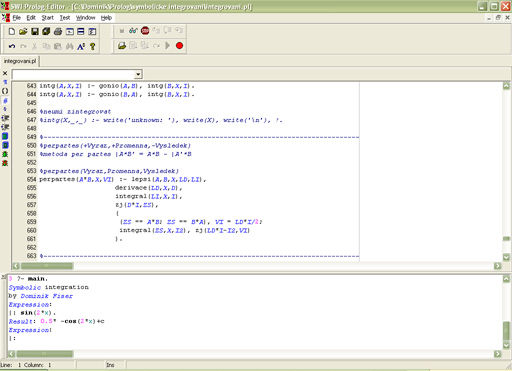This screenshot has height=371, width=512.
Task: Open a file with the folder icon
Action: [23, 31]
